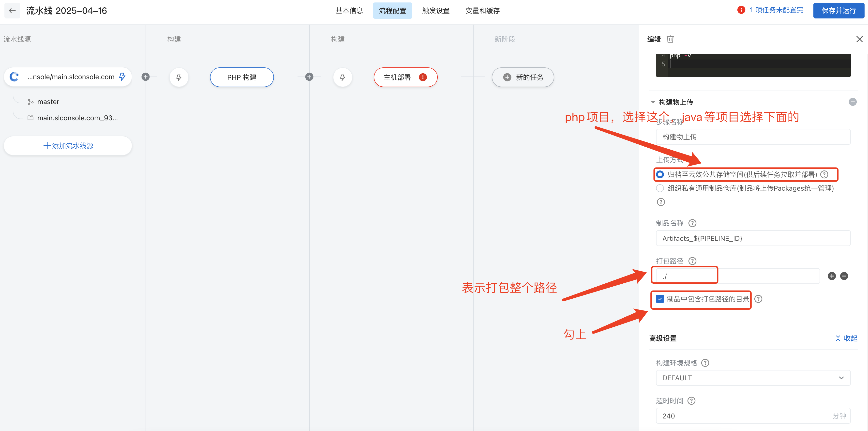Open the PHP 构建 task node
This screenshot has width=868, height=431.
(242, 77)
